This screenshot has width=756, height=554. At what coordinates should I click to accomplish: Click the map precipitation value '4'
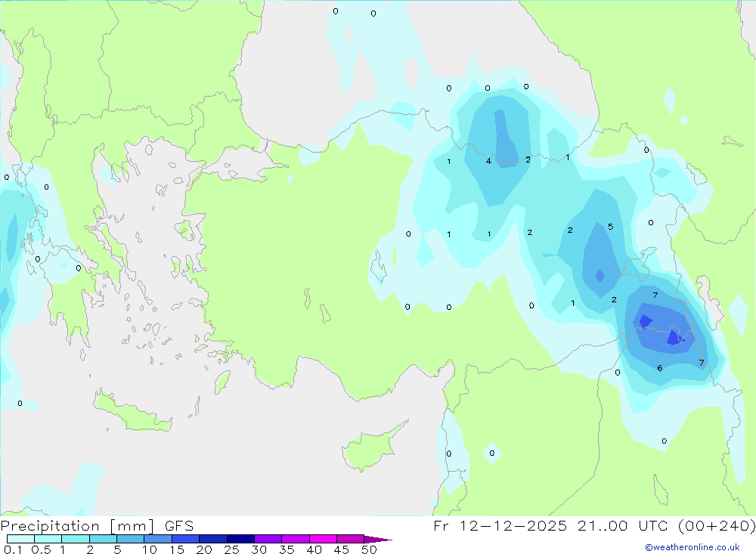[x=488, y=161]
